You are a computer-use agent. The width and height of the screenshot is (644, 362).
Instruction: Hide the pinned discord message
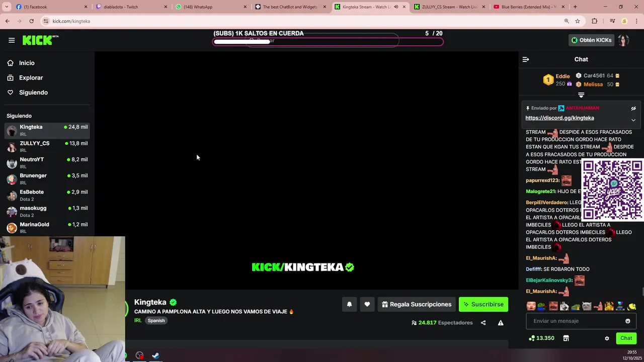coord(633,108)
